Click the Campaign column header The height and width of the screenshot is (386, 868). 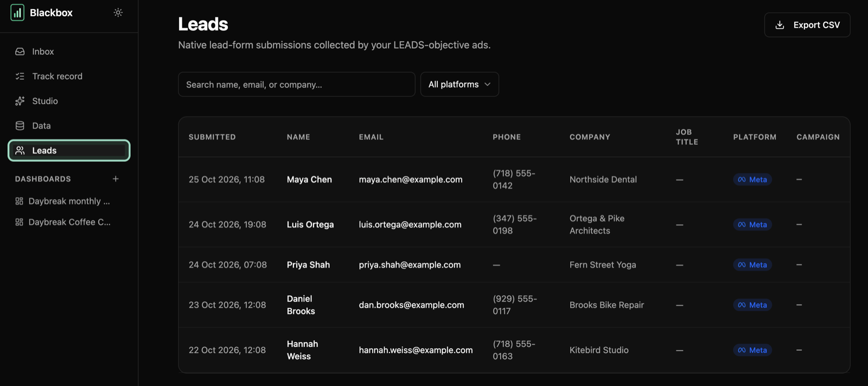818,137
